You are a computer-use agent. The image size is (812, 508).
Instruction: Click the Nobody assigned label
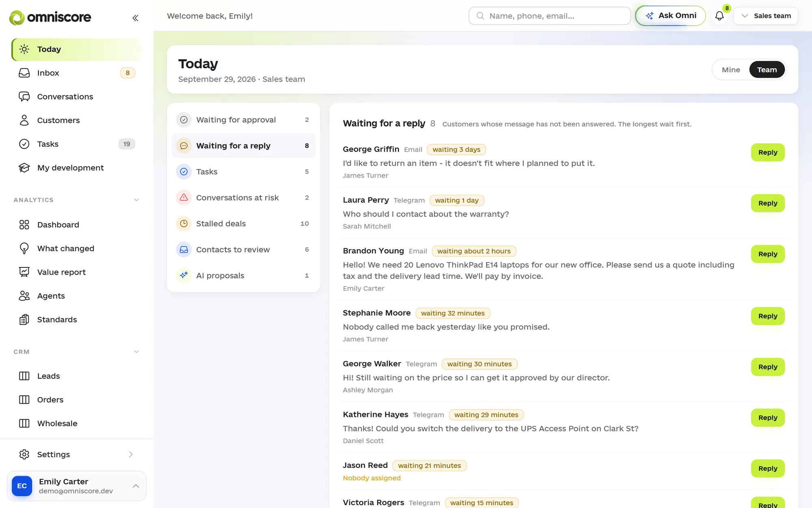coord(371,478)
